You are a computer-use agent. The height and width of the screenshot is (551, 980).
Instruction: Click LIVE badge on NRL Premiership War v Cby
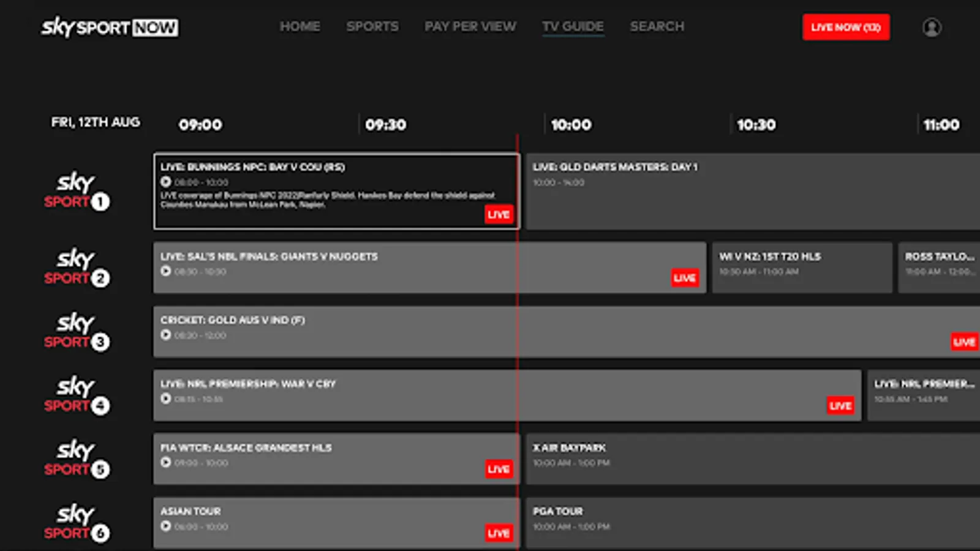[x=840, y=405]
